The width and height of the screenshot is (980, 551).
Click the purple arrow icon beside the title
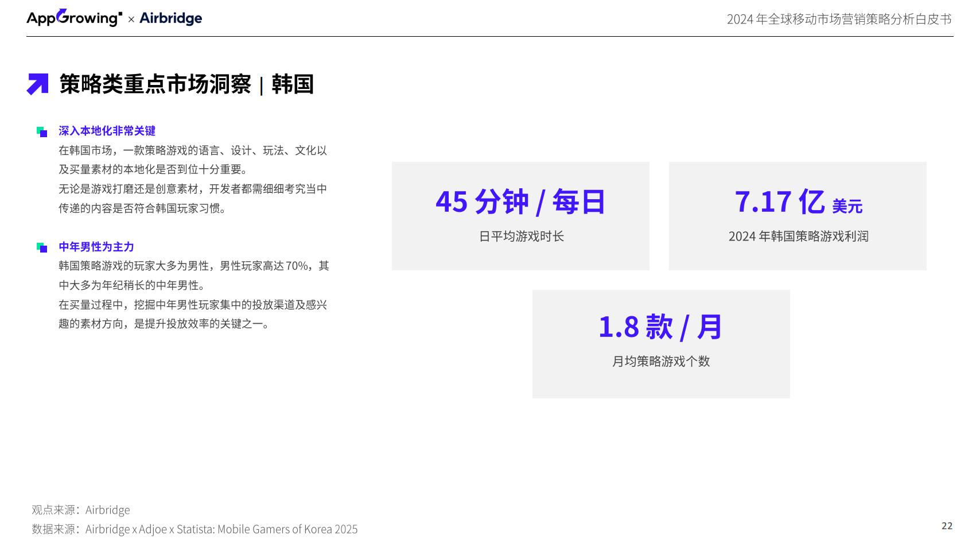[x=38, y=84]
